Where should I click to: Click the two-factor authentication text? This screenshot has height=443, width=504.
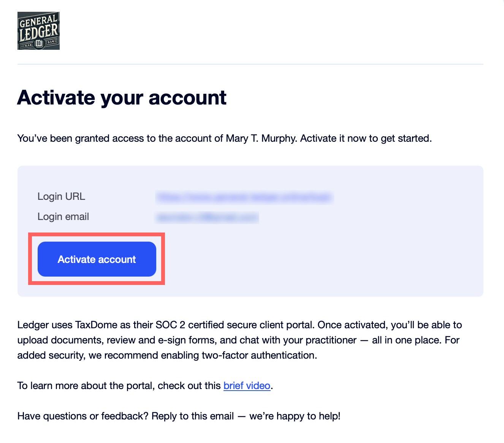pyautogui.click(x=259, y=355)
